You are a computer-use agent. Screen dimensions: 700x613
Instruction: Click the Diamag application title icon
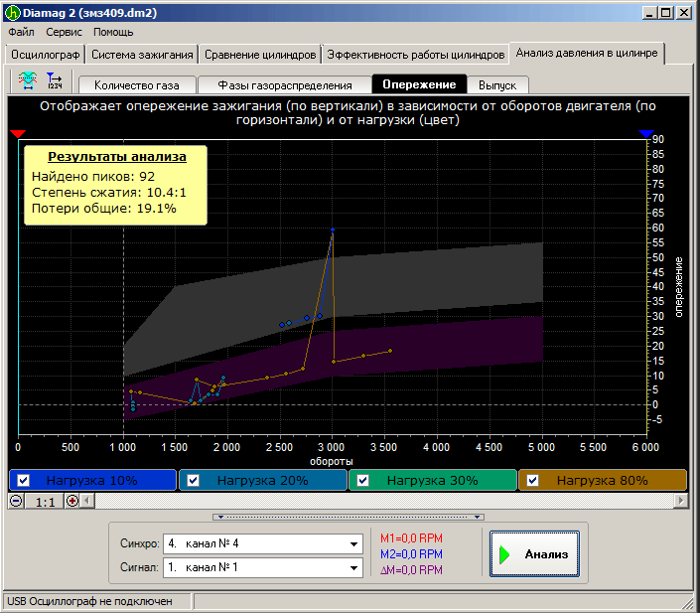coord(13,13)
